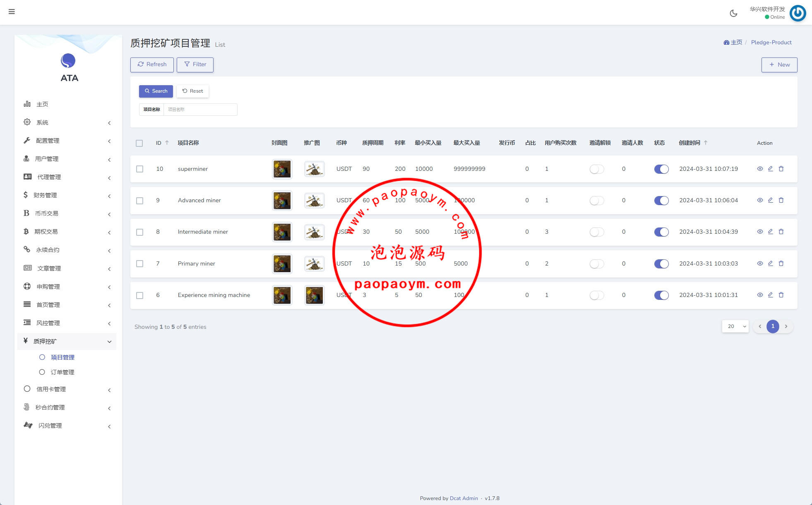Select checkbox for superminer row
Screen dimensions: 812x505
point(140,169)
